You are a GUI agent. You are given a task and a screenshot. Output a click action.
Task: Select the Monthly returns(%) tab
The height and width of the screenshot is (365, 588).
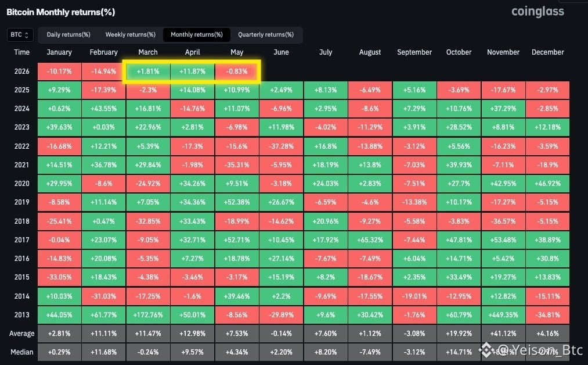[197, 34]
